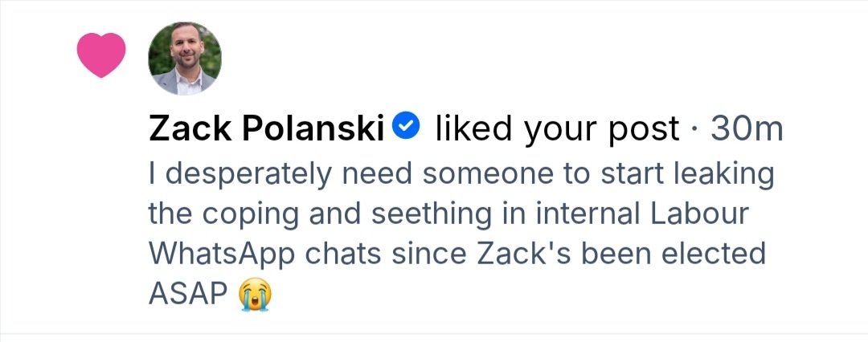868x342 pixels.
Task: Click the pink heart like icon
Action: [101, 55]
